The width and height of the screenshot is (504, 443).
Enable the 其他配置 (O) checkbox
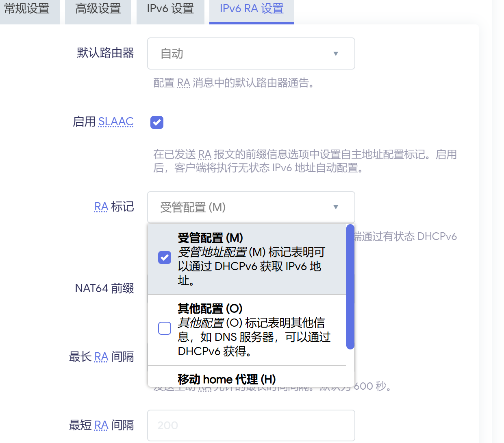[x=165, y=328]
